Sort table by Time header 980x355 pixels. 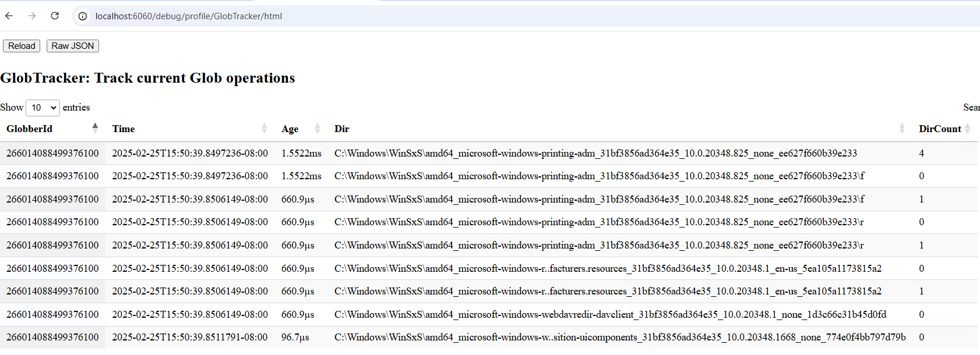(x=124, y=129)
